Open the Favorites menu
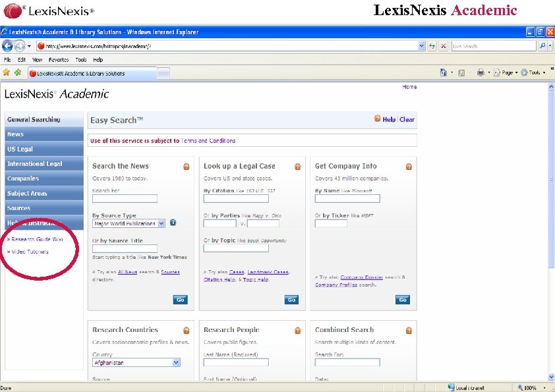555x392 pixels. pyautogui.click(x=58, y=59)
